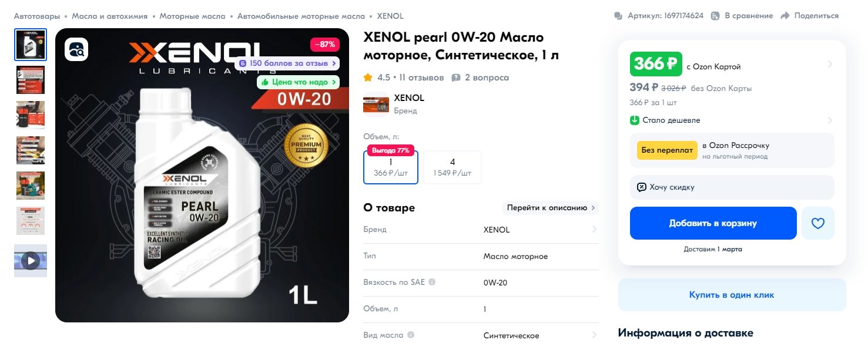Expand Ozon Card price details chevron
The height and width of the screenshot is (350, 868).
[x=830, y=64]
